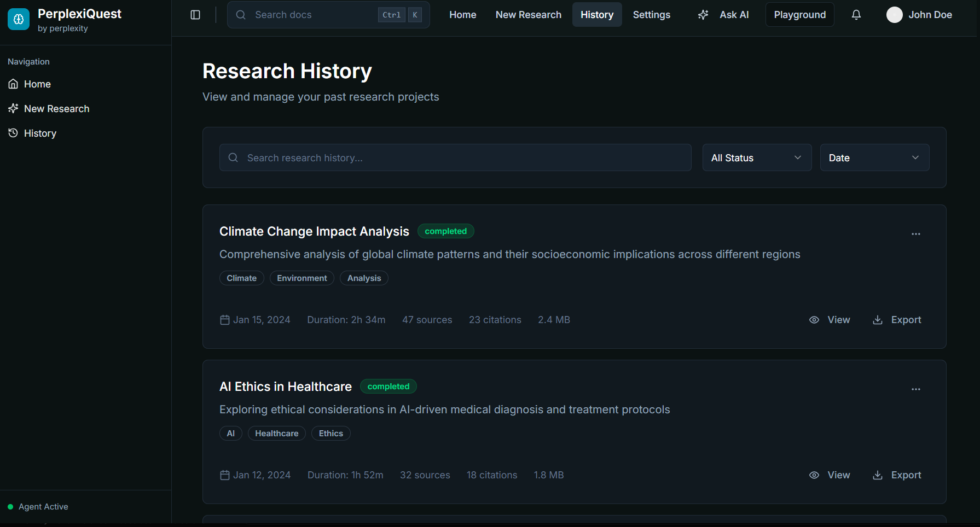Screen dimensions: 980x527
Task: Click the Analysis tag
Action: [364, 278]
